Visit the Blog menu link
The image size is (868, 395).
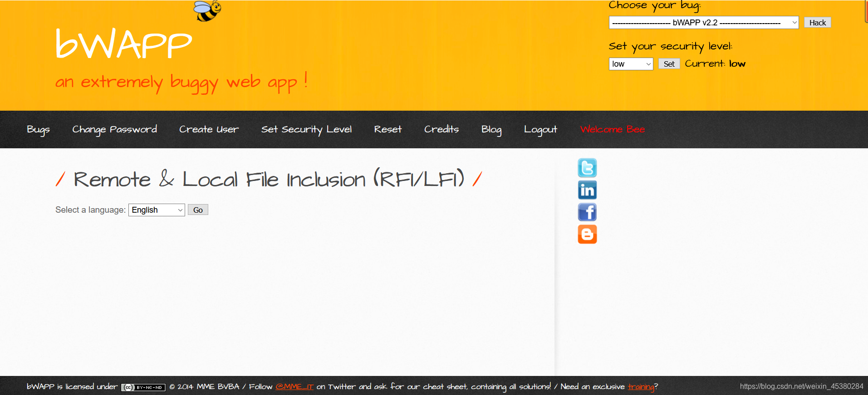[x=491, y=130]
